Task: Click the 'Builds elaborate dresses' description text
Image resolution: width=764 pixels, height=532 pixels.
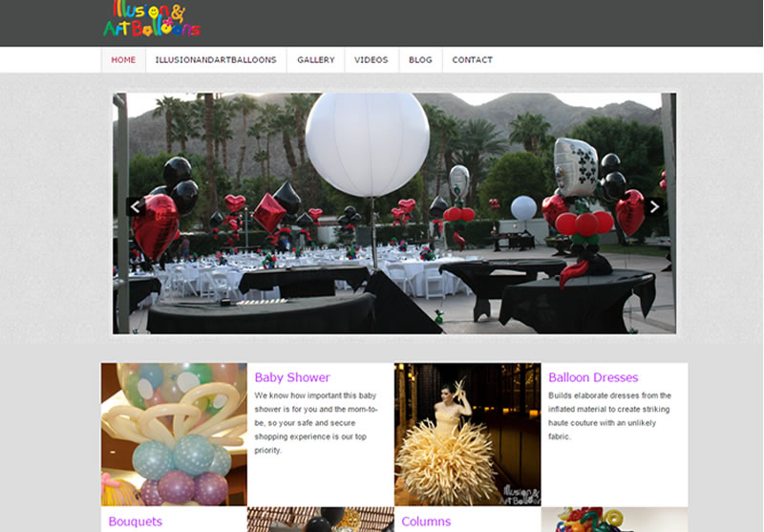Action: pos(609,416)
